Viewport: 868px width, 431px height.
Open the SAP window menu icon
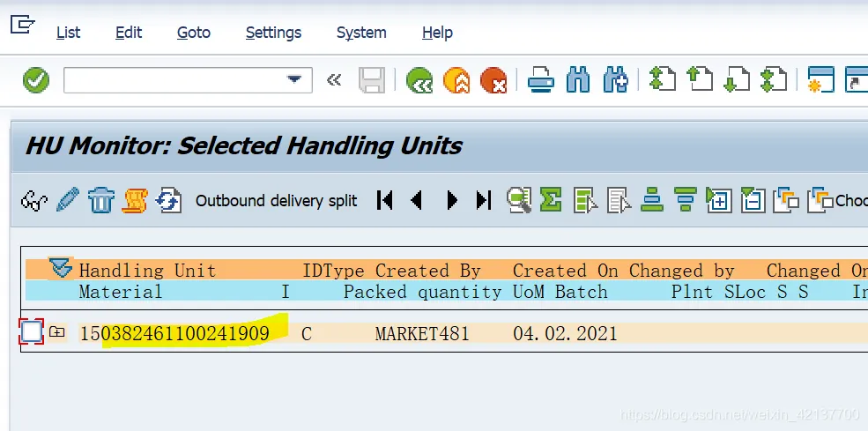(23, 25)
